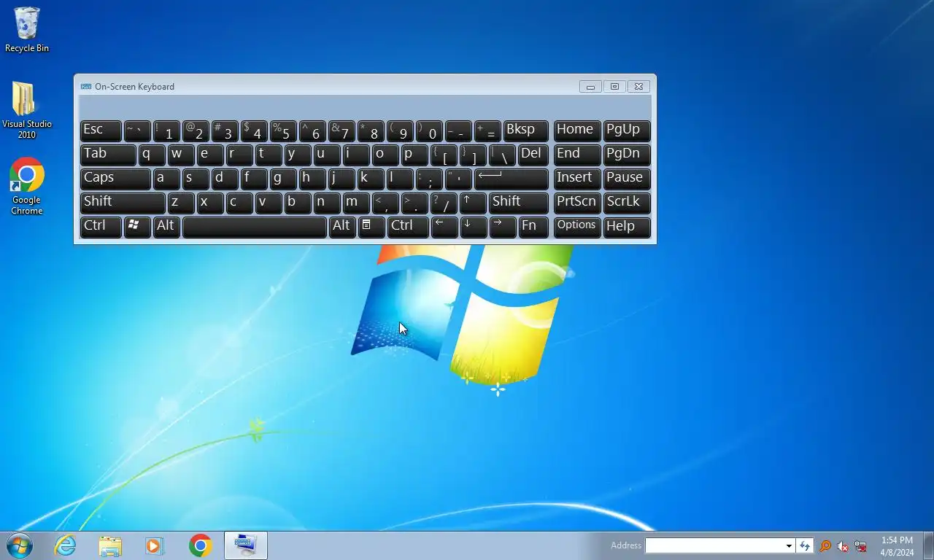Click the Insert key

(x=577, y=178)
